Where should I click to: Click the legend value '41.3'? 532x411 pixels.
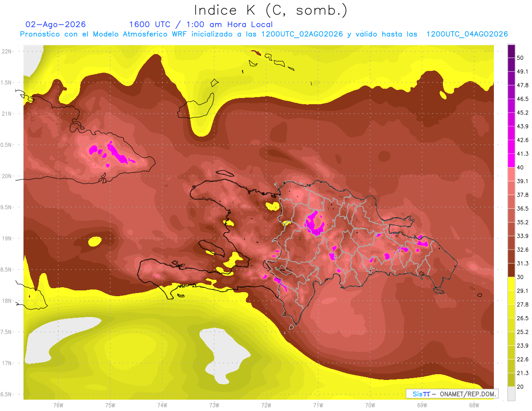523,154
